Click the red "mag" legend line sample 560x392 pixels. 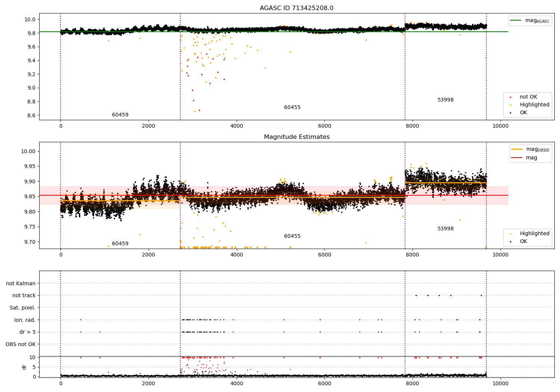point(517,158)
